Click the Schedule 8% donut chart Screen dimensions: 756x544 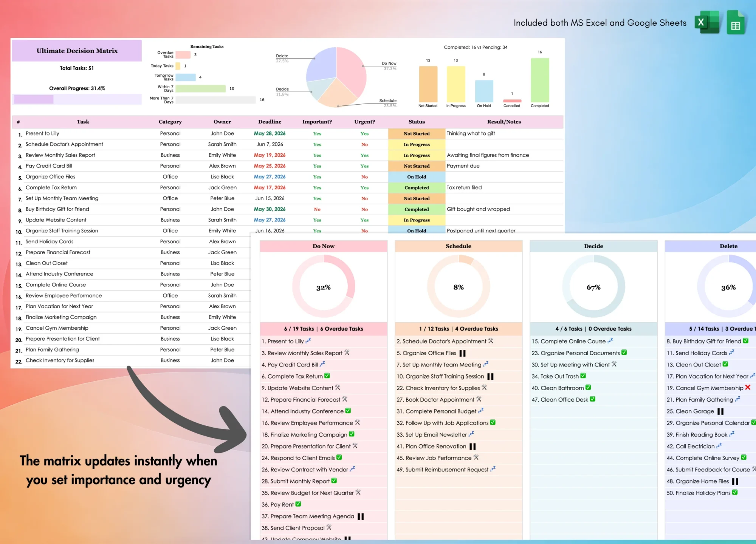tap(459, 286)
